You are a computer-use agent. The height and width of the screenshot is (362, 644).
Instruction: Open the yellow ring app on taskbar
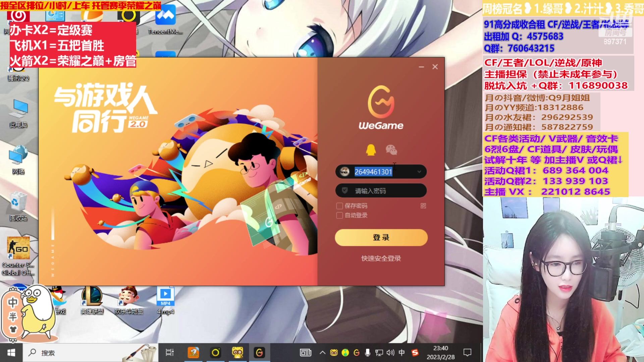[x=215, y=353]
